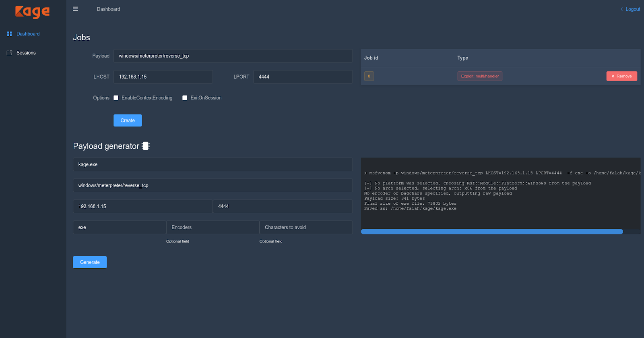Enable the EnableContextEncoding checkbox

116,98
